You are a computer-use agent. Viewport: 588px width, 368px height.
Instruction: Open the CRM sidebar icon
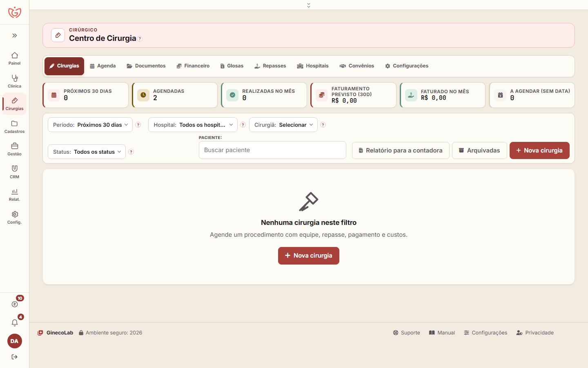14,172
